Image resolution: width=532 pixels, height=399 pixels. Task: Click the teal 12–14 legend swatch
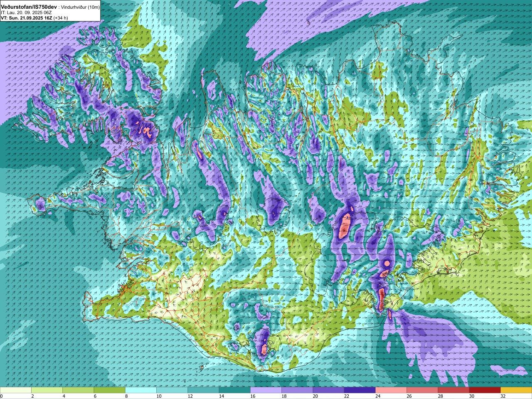(203, 390)
